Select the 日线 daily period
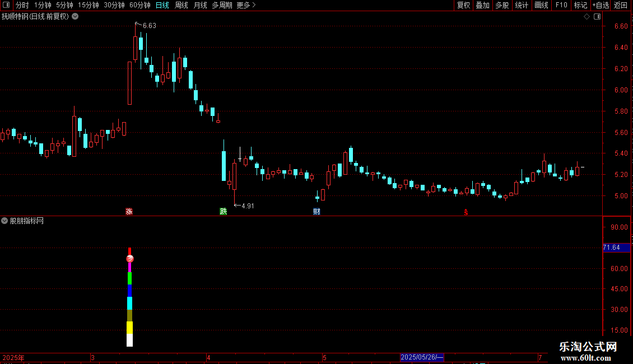 pyautogui.click(x=162, y=5)
